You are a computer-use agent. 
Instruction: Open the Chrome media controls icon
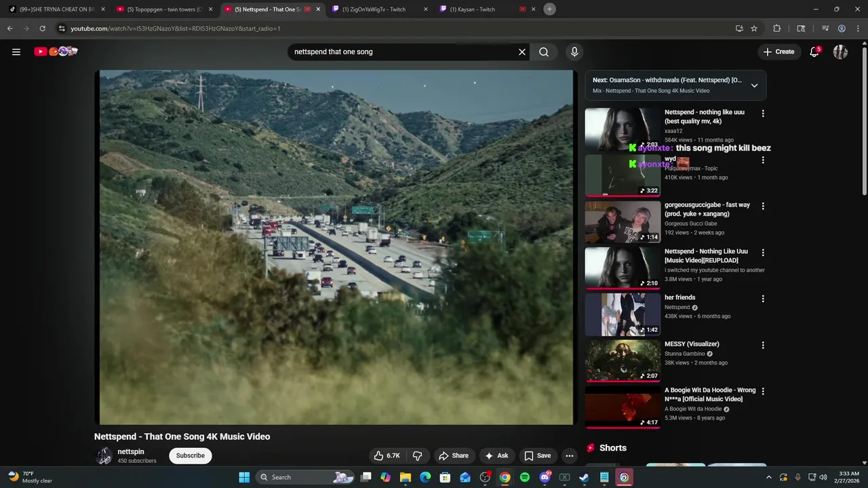[825, 28]
